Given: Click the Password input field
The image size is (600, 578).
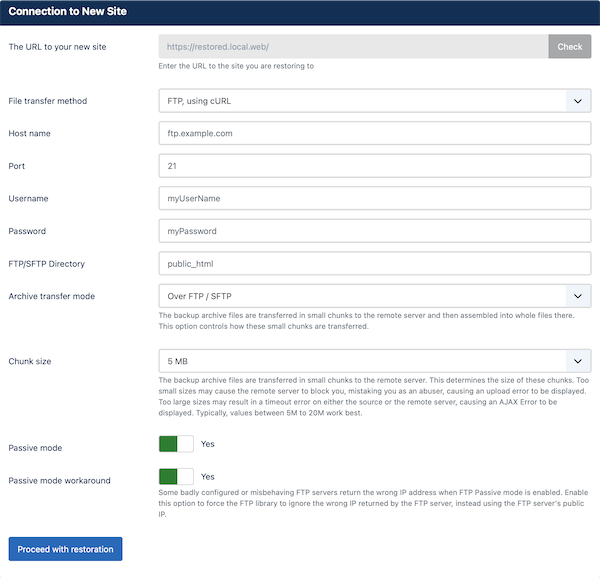Looking at the screenshot, I should coord(375,231).
